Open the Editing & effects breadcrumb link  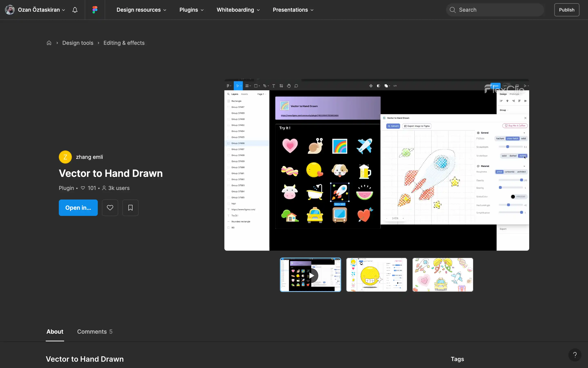tap(124, 43)
